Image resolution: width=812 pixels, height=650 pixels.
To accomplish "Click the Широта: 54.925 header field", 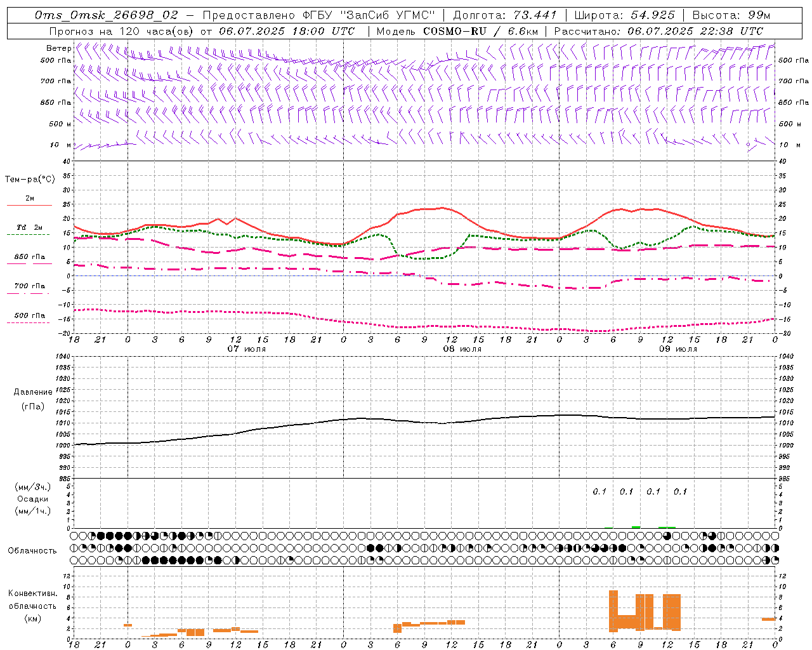I will click(624, 15).
